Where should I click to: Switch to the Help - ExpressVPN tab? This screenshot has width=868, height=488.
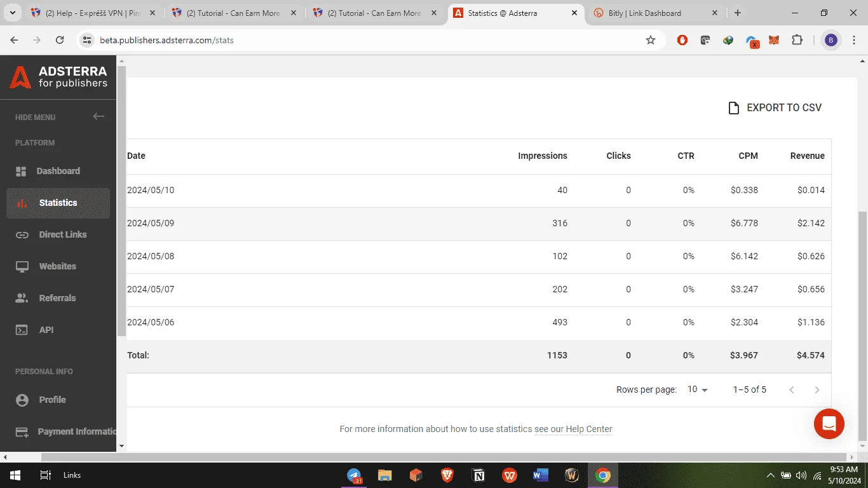[x=93, y=13]
